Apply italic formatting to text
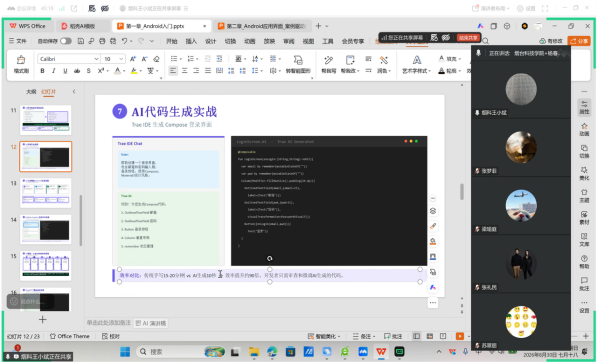The width and height of the screenshot is (597, 362). click(x=54, y=71)
